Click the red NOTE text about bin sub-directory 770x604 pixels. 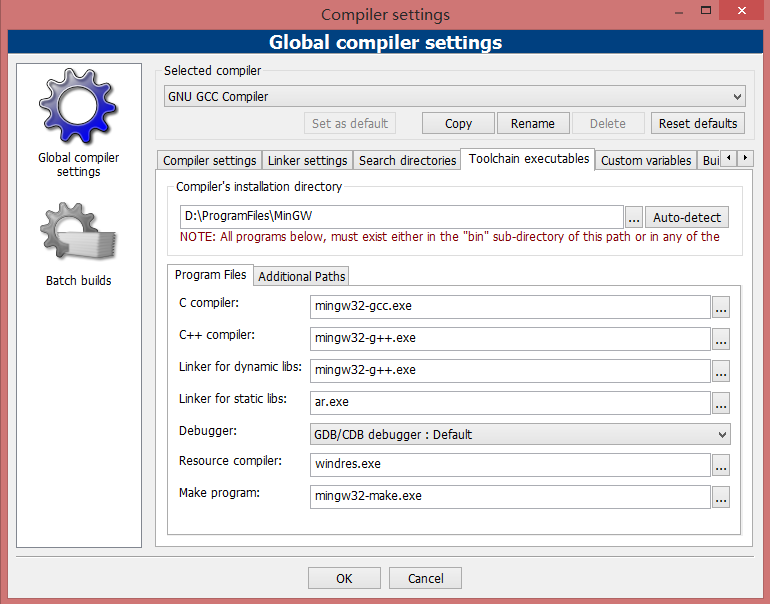pyautogui.click(x=449, y=237)
